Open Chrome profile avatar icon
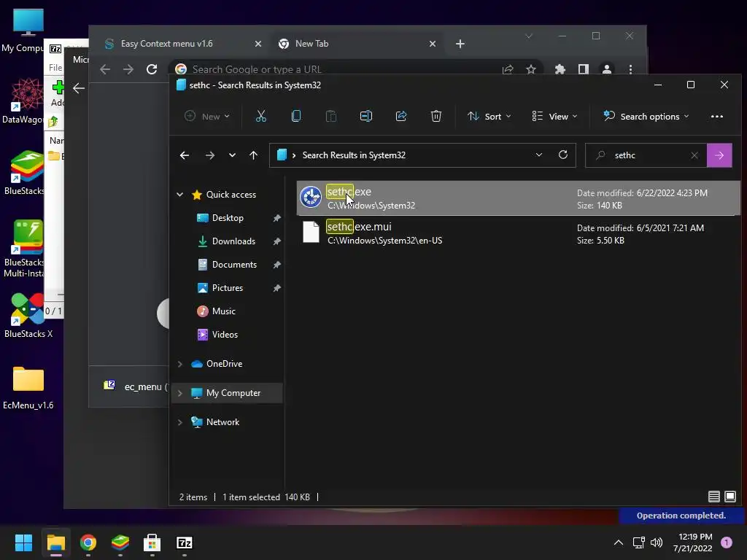Image resolution: width=747 pixels, height=560 pixels. pos(606,69)
